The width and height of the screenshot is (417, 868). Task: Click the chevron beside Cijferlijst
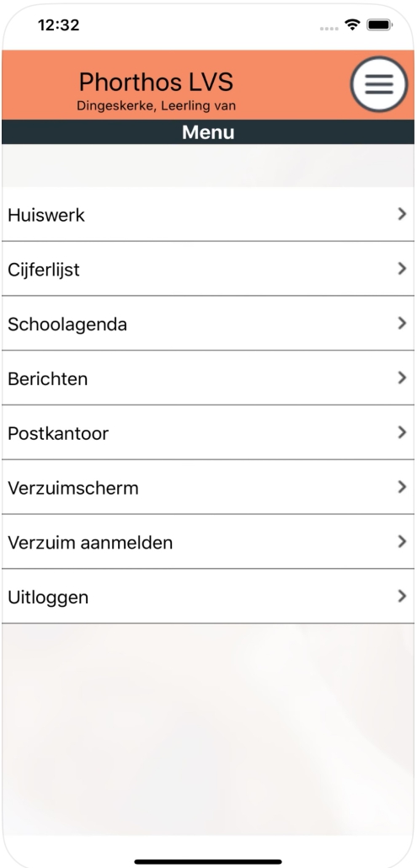pyautogui.click(x=402, y=269)
